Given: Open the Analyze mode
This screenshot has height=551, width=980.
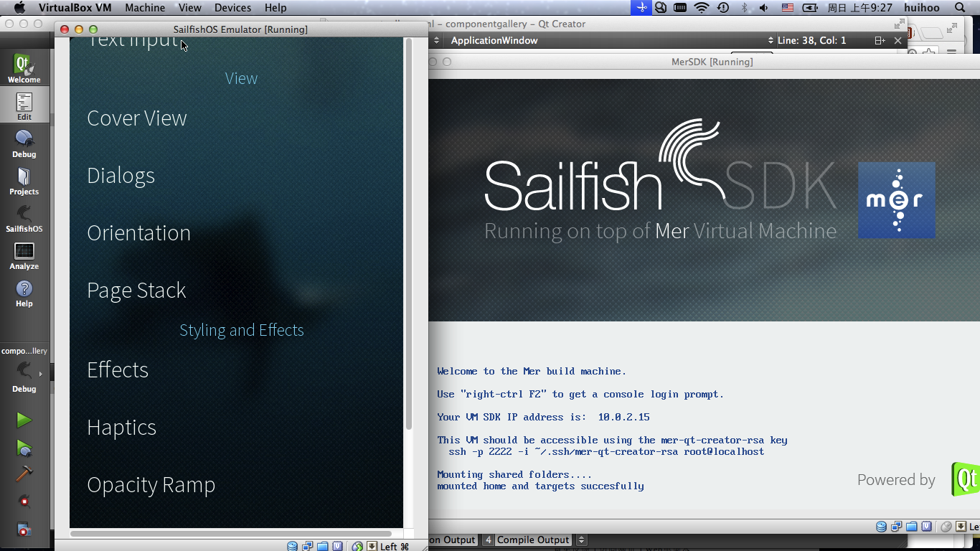Looking at the screenshot, I should (x=24, y=255).
